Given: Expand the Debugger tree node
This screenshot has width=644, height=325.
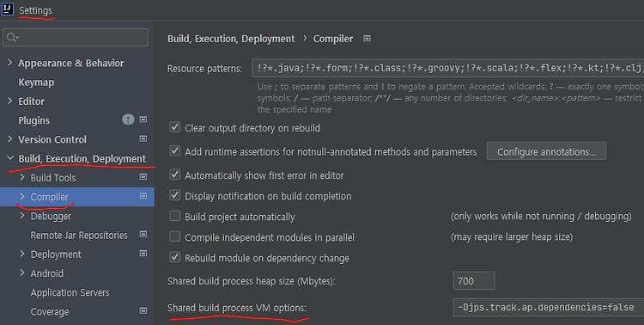Looking at the screenshot, I should pyautogui.click(x=22, y=216).
